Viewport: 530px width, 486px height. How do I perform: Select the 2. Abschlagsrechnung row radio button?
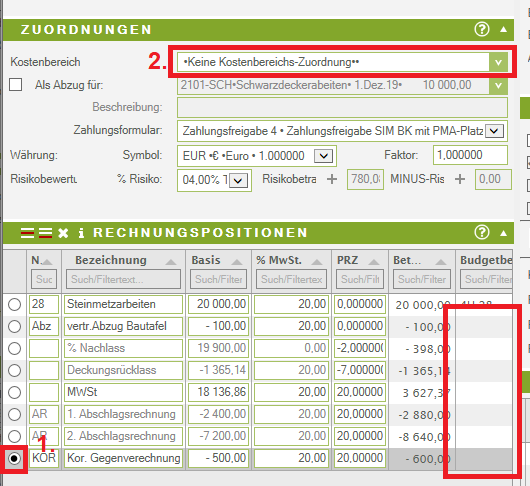point(14,436)
